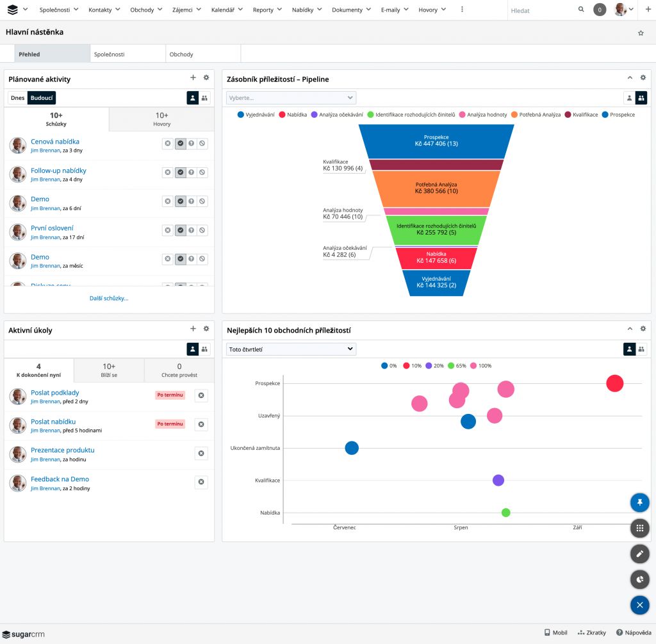Open the Vyberte... dropdown in Pipeline panel

coord(291,98)
